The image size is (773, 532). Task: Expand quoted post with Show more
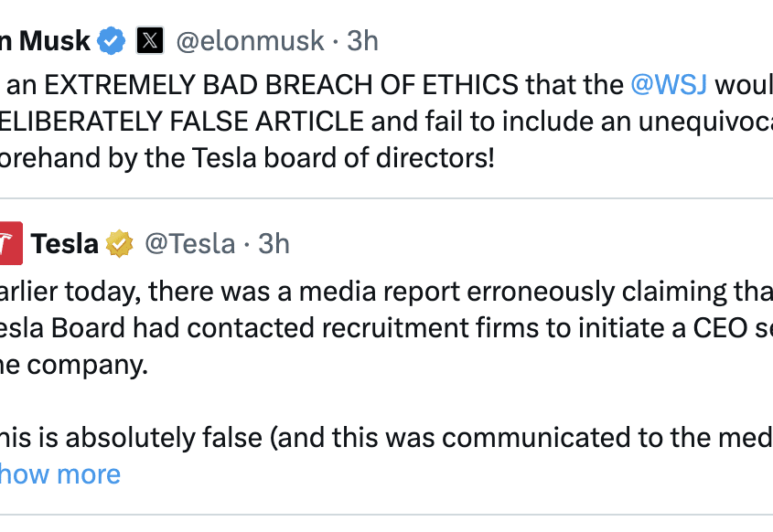click(x=59, y=474)
